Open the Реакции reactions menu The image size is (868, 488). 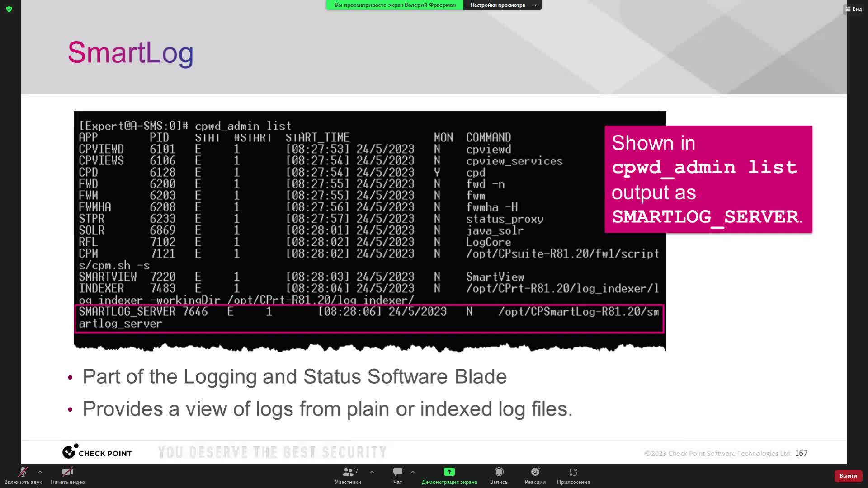[535, 475]
